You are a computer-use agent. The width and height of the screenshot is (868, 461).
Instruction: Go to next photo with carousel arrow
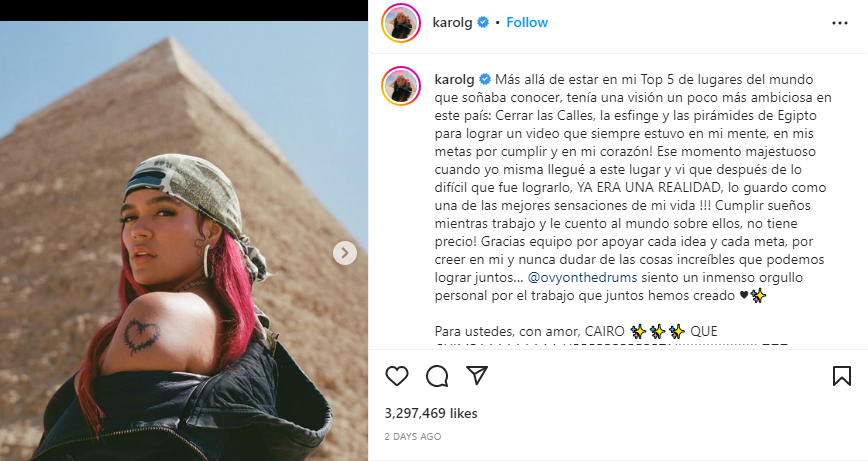point(345,253)
